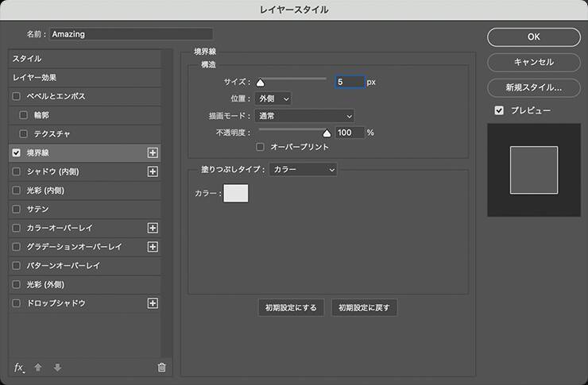Click the OK button

click(533, 37)
